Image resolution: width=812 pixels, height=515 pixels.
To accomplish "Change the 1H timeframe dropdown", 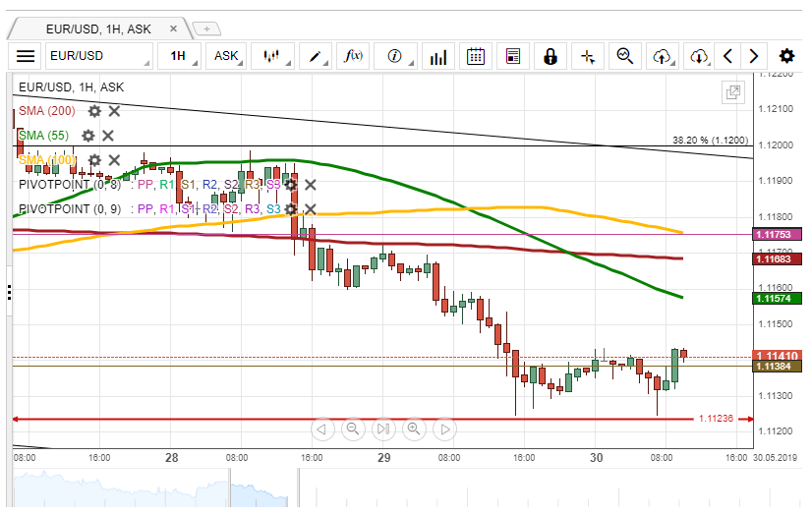I will pyautogui.click(x=179, y=56).
